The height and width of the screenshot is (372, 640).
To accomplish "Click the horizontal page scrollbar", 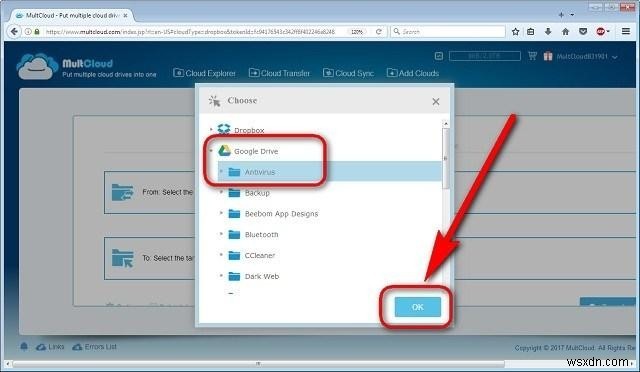I will (259, 363).
